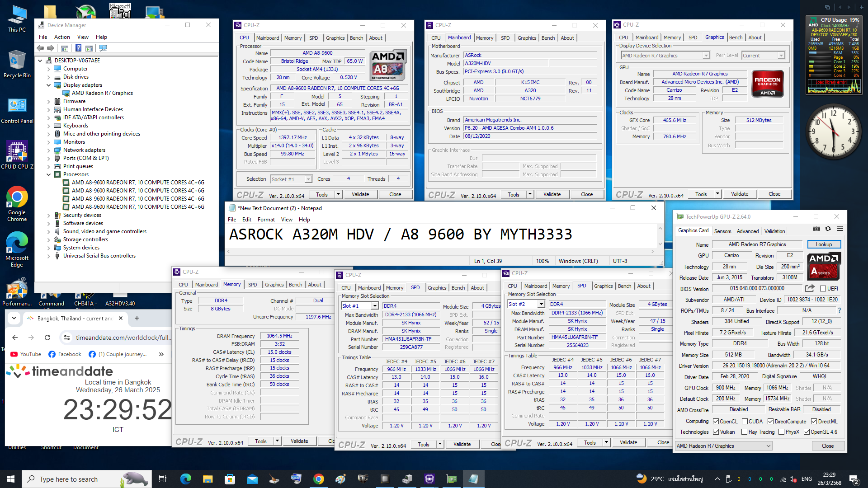Click Notepad horizontal scrollbar

pos(440,251)
